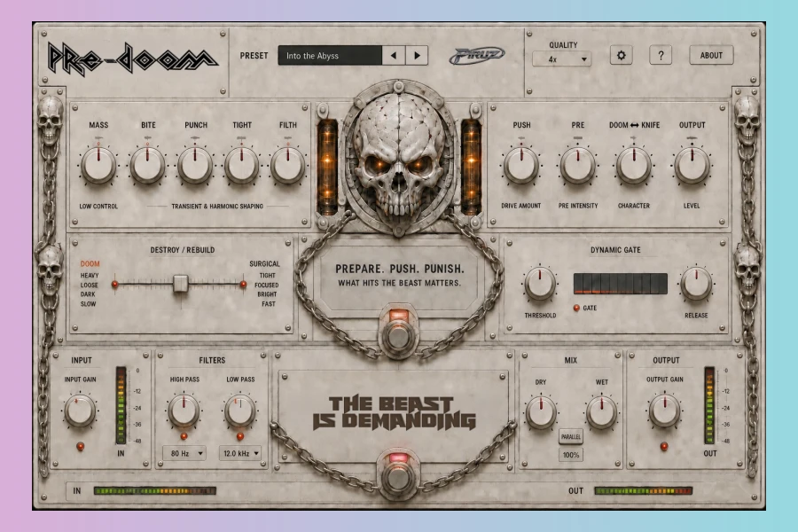Click the DOOM label in Destroy/Rebuild
Viewport: 798px width, 532px height.
coord(90,263)
